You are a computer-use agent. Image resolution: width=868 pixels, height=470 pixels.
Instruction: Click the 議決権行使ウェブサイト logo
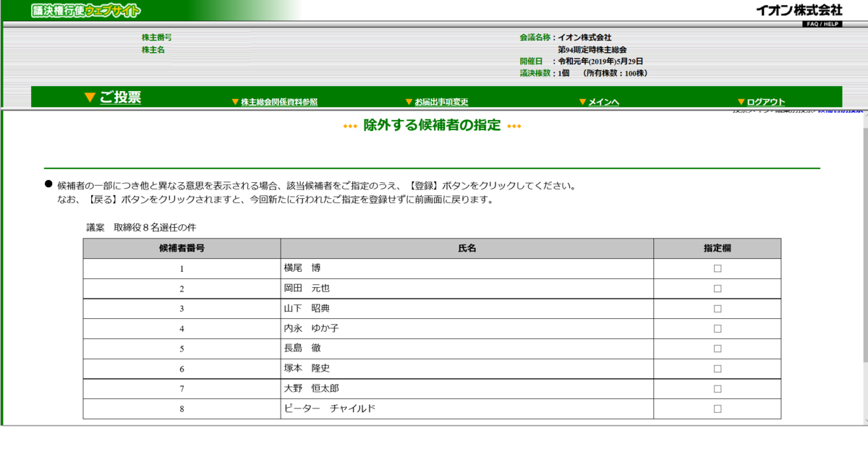pyautogui.click(x=87, y=11)
